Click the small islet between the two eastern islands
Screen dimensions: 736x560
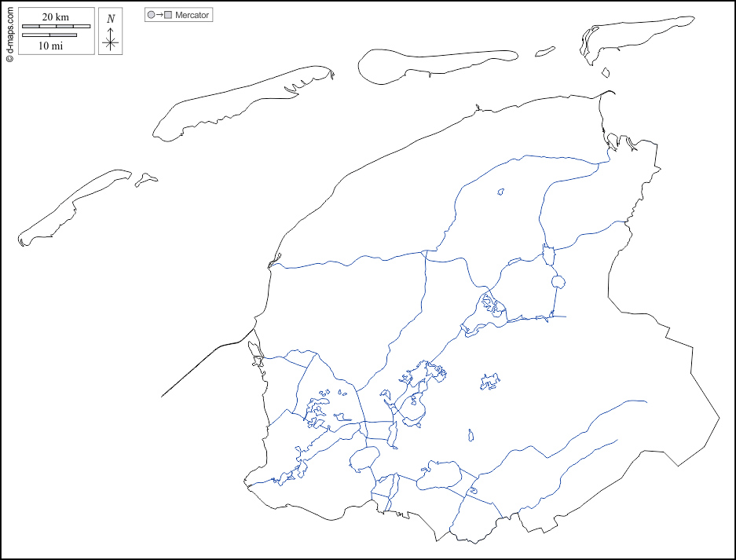(x=545, y=53)
